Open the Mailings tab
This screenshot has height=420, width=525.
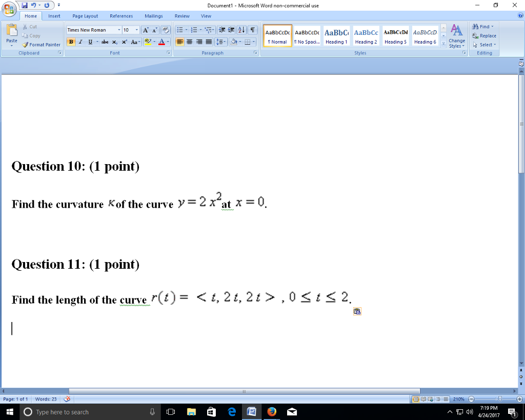pos(153,16)
